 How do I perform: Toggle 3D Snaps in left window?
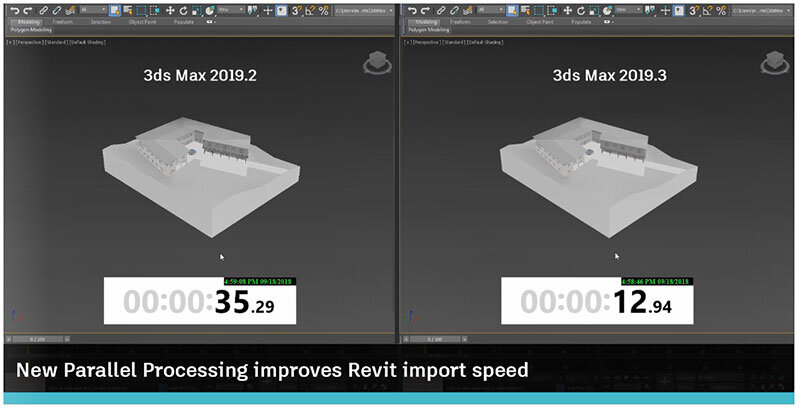click(296, 11)
